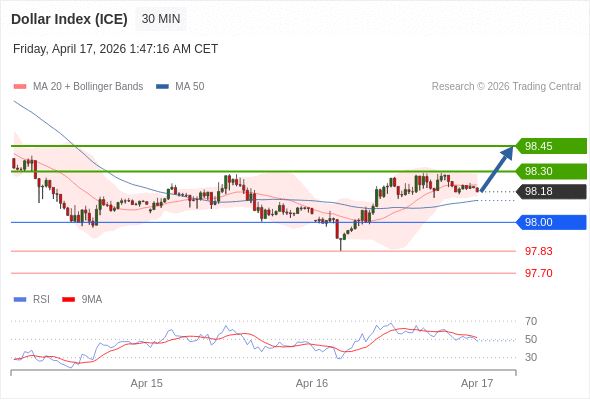Click the 98.30 resistance price tag

(551, 171)
